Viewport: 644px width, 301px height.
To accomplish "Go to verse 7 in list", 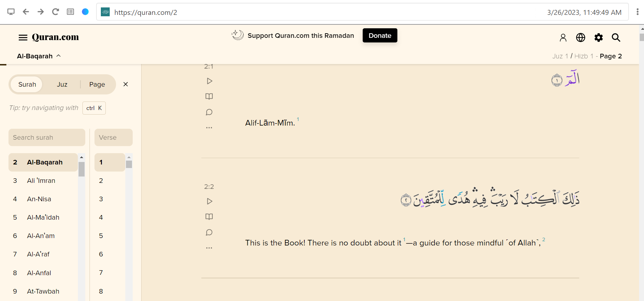I will click(110, 272).
